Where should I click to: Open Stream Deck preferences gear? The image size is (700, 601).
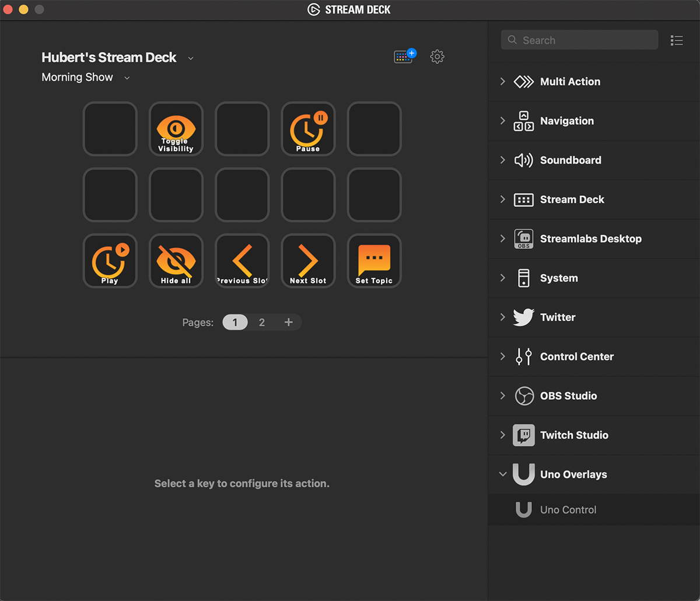(437, 57)
